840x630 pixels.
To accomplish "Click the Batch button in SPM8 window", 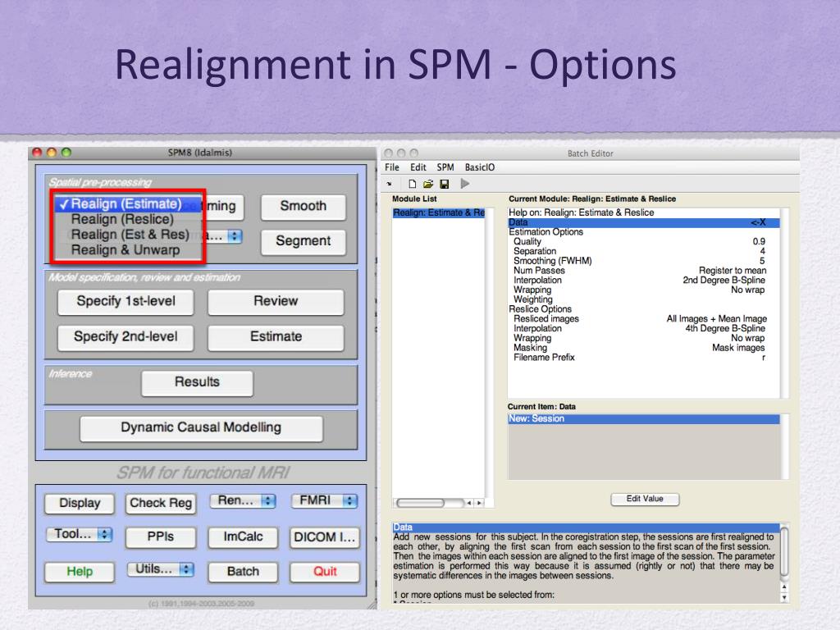I will (243, 572).
